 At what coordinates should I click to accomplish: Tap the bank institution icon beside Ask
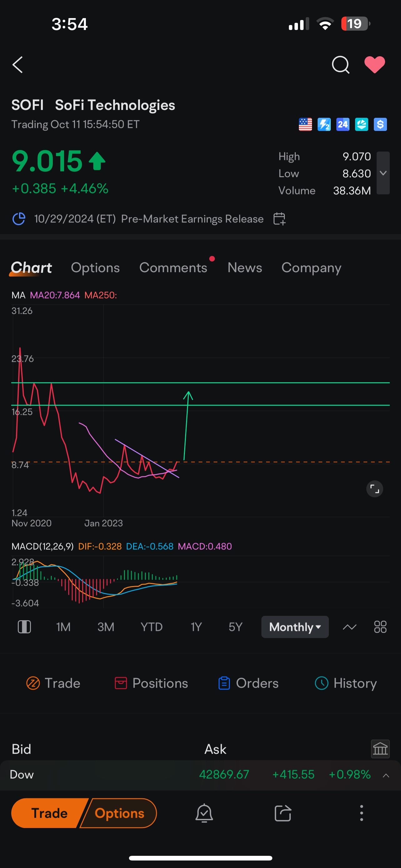[380, 749]
